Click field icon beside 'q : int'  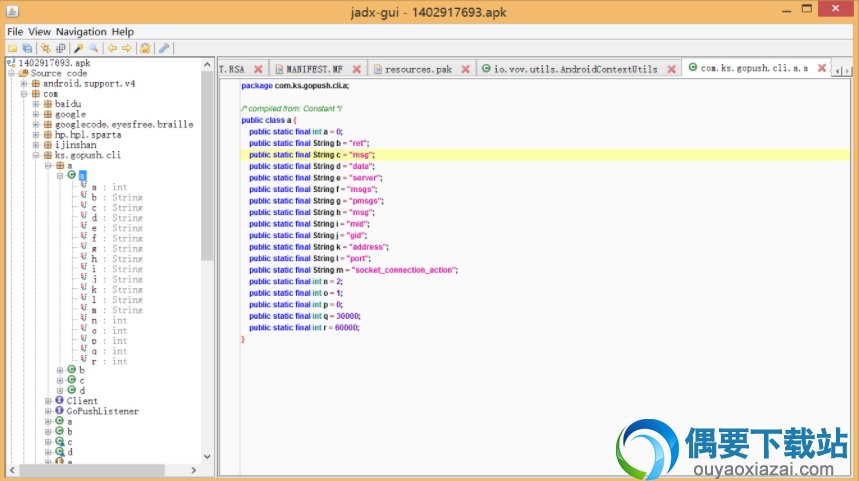(84, 349)
